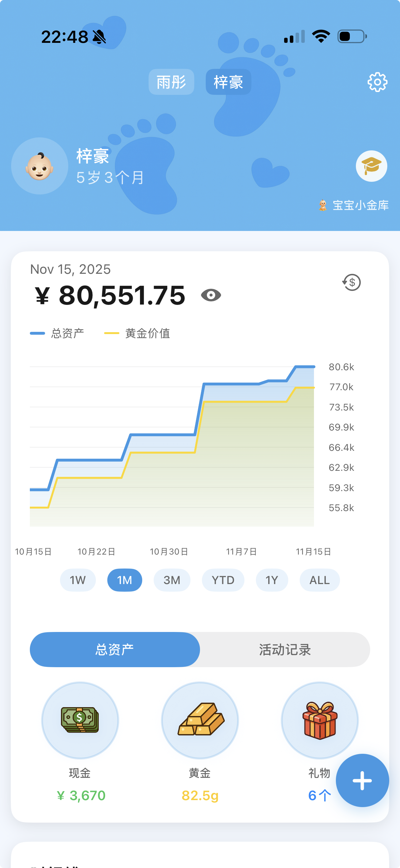Select the 总资产 segment tab

tap(115, 650)
